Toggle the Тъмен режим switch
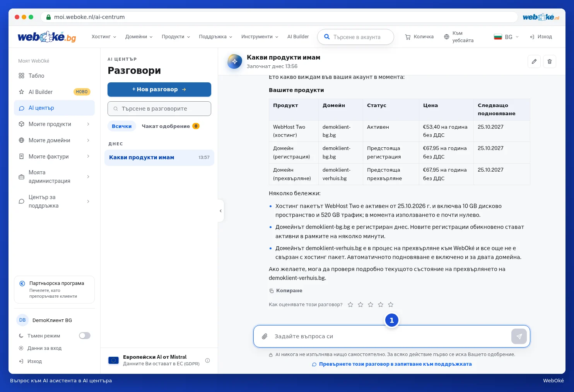 tap(85, 336)
